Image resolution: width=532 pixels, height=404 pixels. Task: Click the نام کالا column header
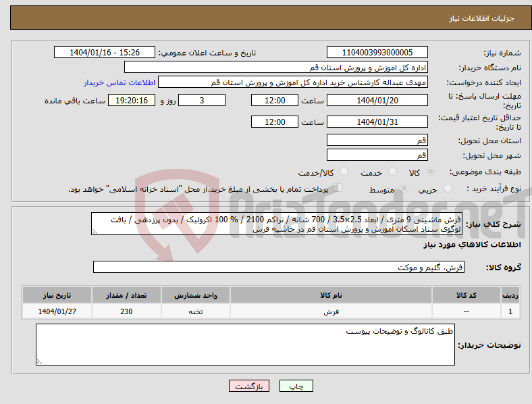click(331, 295)
